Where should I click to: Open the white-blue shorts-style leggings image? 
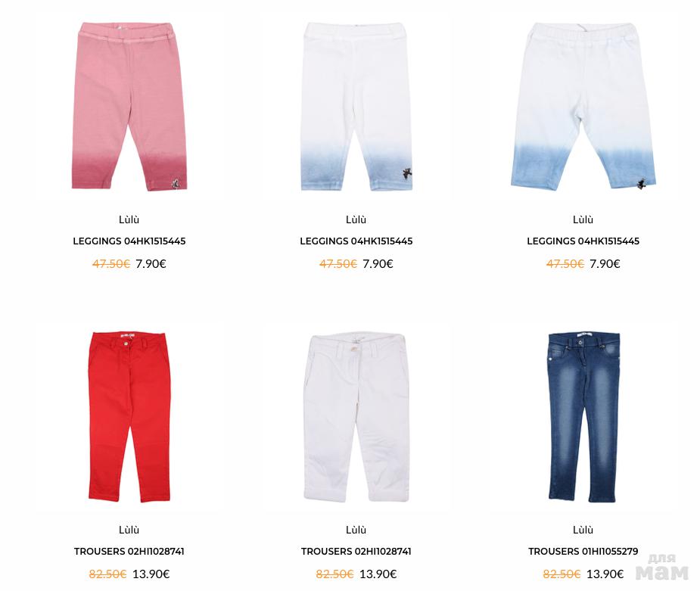(x=583, y=106)
